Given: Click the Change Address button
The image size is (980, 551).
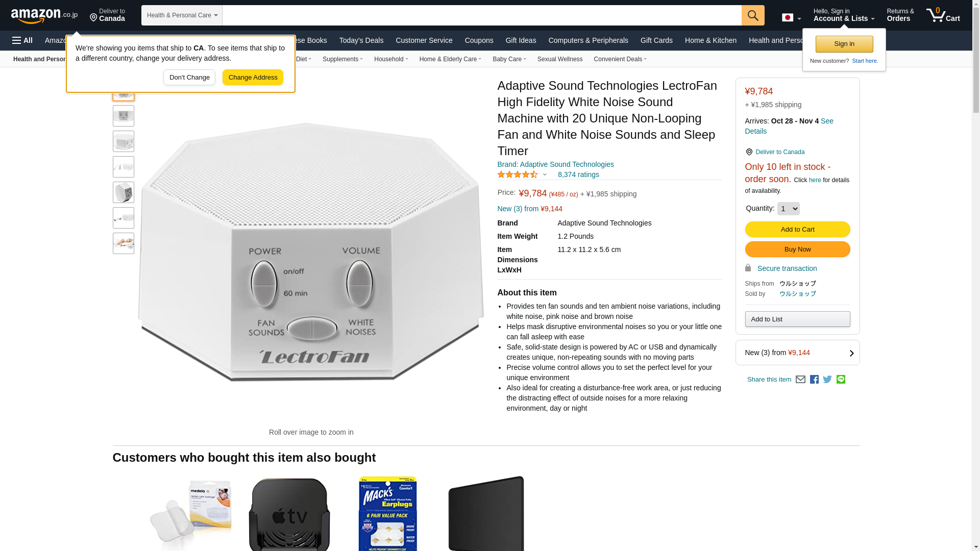Looking at the screenshot, I should pos(253,78).
